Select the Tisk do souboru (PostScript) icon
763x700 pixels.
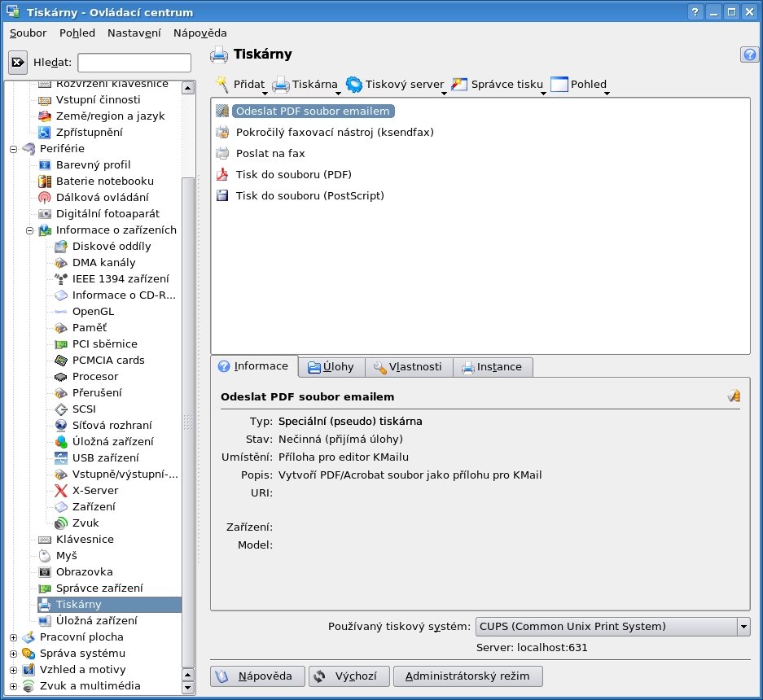pyautogui.click(x=222, y=195)
